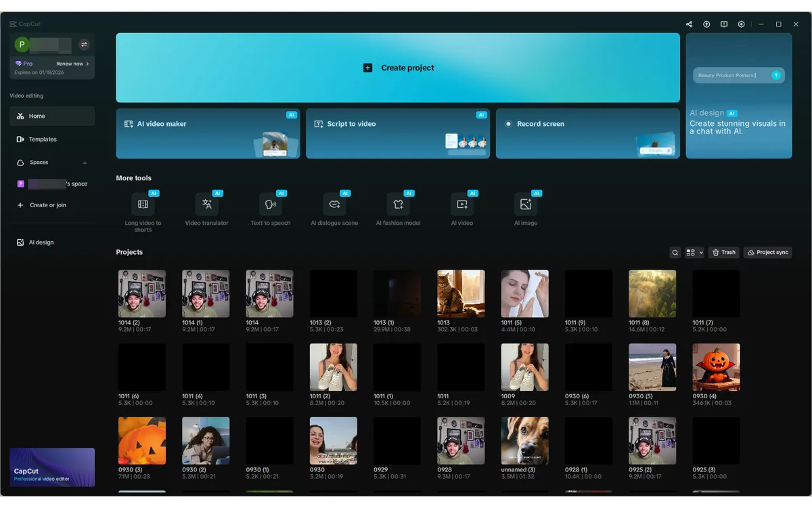Open the forest project 1011 (8)
The height and width of the screenshot is (508, 812).
pyautogui.click(x=652, y=294)
